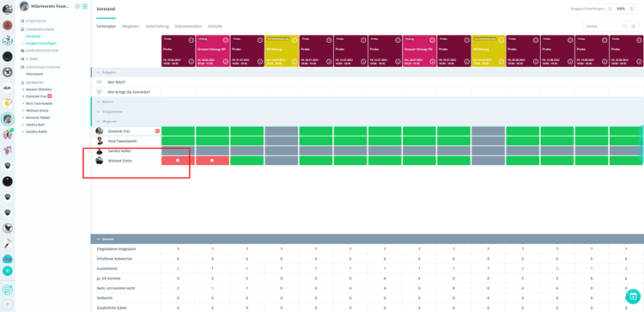Switch to the Terminplan tab

pyautogui.click(x=106, y=27)
